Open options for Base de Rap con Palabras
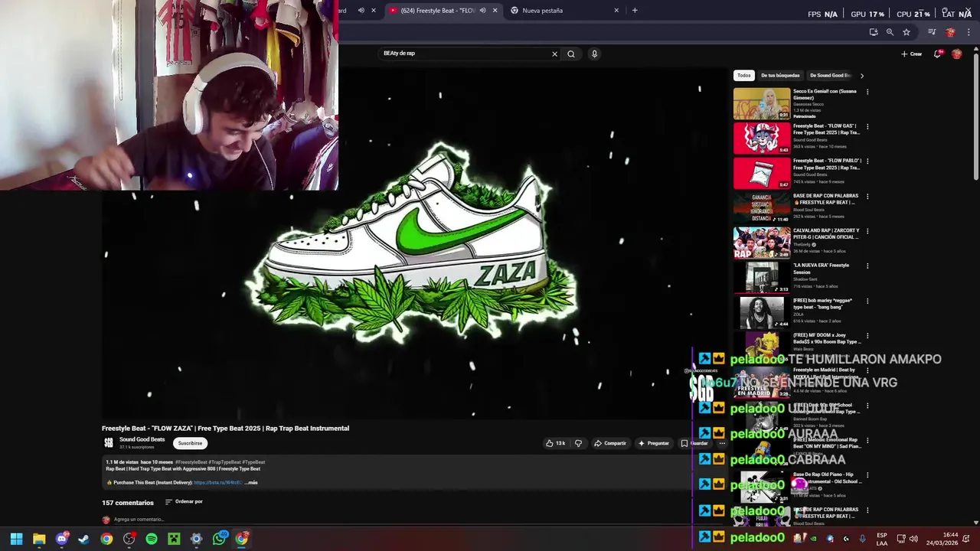Viewport: 980px width, 551px height. (867, 196)
